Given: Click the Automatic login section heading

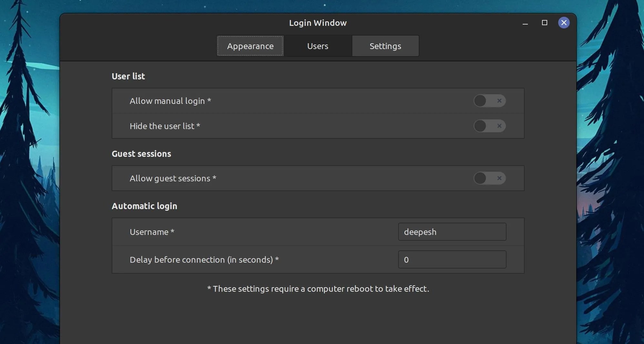Looking at the screenshot, I should (144, 206).
